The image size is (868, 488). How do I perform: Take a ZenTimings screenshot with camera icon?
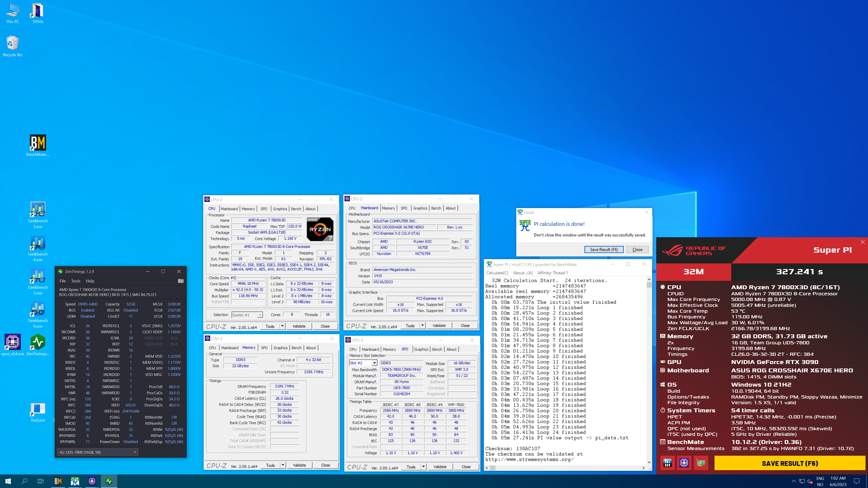pyautogui.click(x=181, y=281)
